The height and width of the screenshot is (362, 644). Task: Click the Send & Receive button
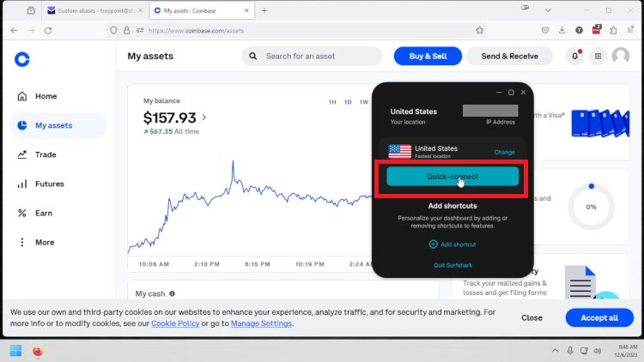[x=509, y=57]
